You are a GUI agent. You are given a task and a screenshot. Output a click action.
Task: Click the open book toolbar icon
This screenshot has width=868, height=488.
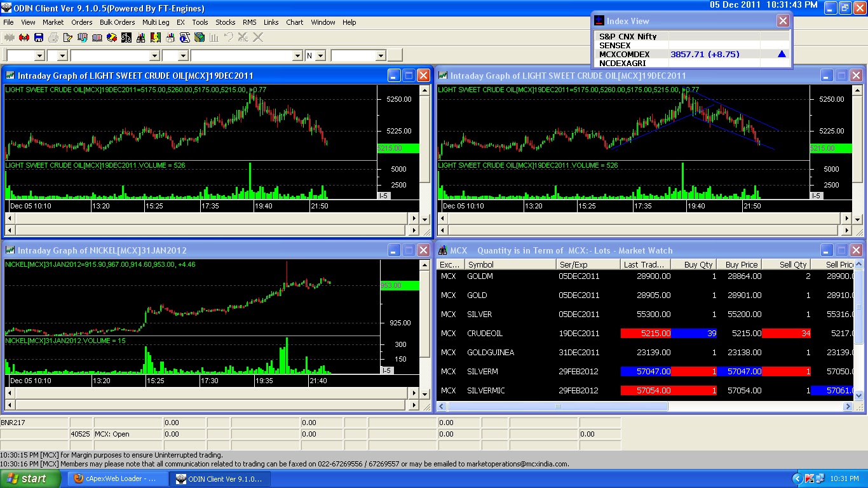pyautogui.click(x=97, y=37)
